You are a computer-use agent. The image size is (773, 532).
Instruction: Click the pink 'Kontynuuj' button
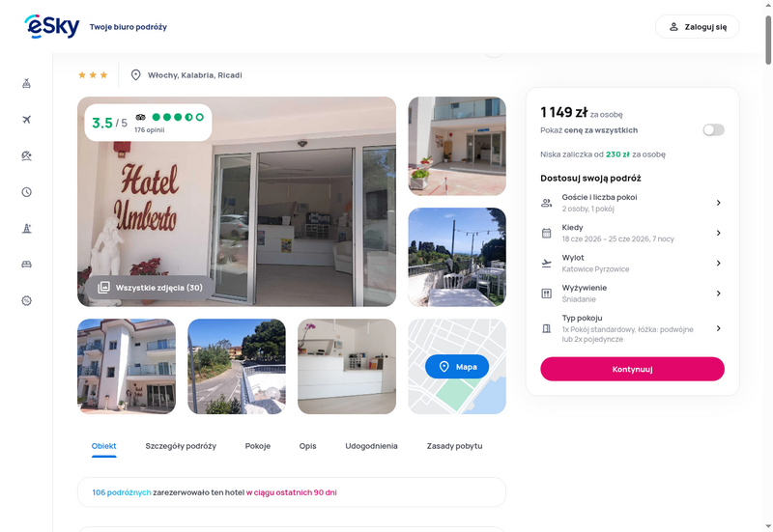point(632,369)
